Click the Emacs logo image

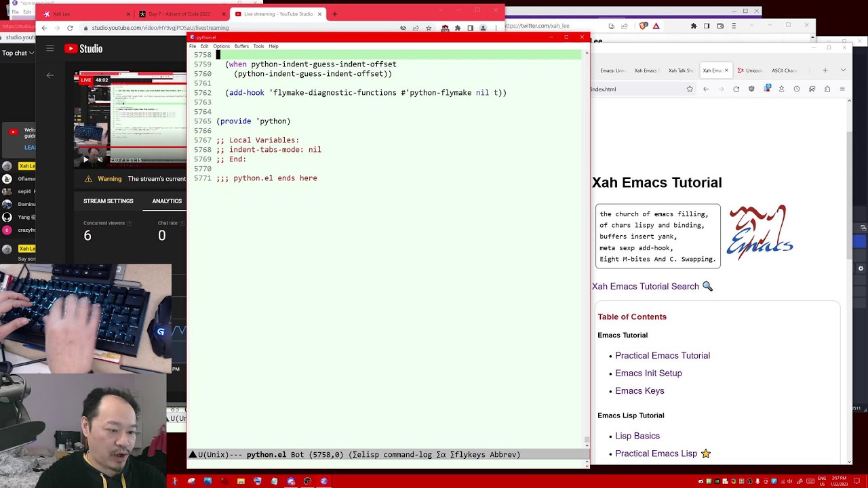pyautogui.click(x=759, y=232)
